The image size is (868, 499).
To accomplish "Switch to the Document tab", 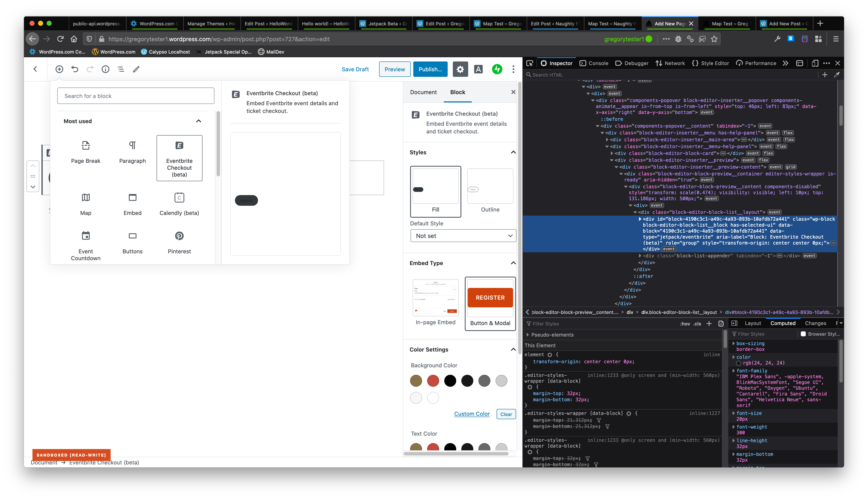I will point(423,92).
